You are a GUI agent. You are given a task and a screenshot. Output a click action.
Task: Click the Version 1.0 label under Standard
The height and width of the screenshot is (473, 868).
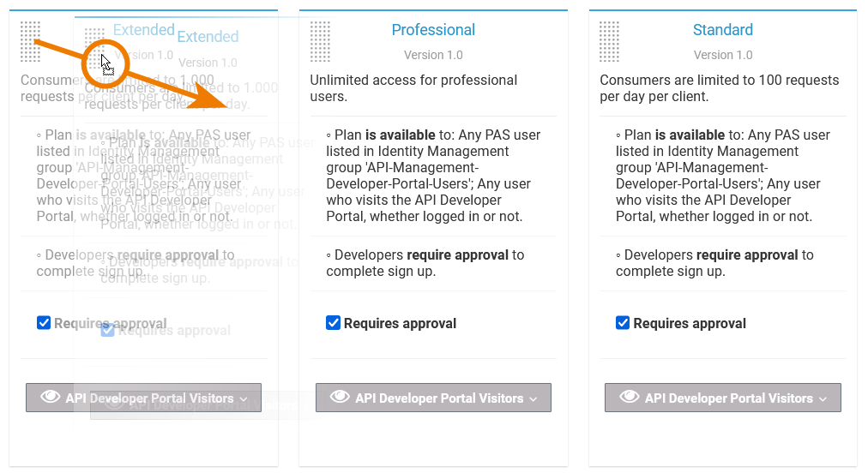[723, 55]
